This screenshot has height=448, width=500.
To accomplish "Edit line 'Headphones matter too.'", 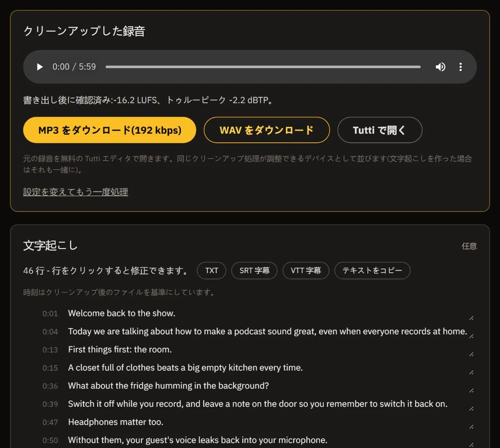I will pos(271,422).
